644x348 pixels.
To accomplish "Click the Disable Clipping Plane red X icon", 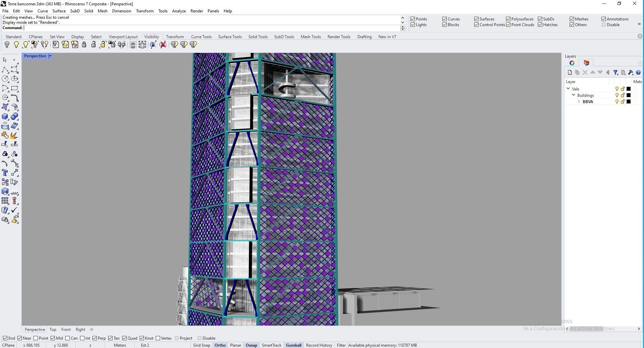I will [163, 45].
